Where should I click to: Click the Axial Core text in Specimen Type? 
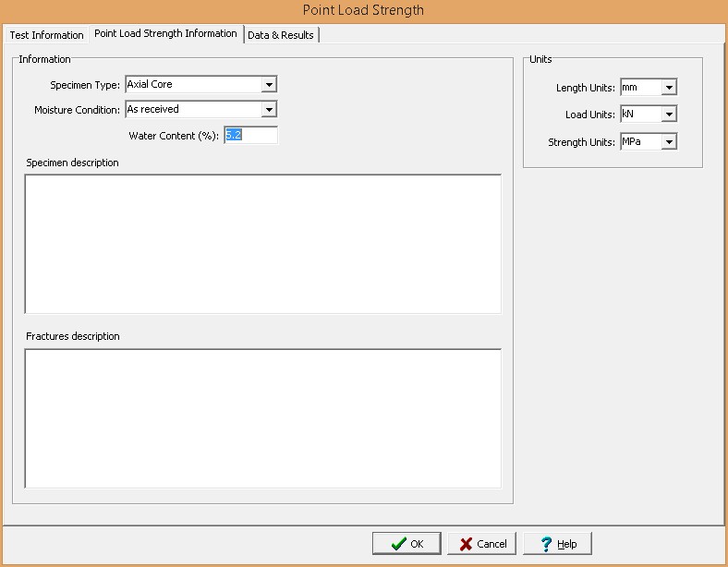tap(150, 85)
